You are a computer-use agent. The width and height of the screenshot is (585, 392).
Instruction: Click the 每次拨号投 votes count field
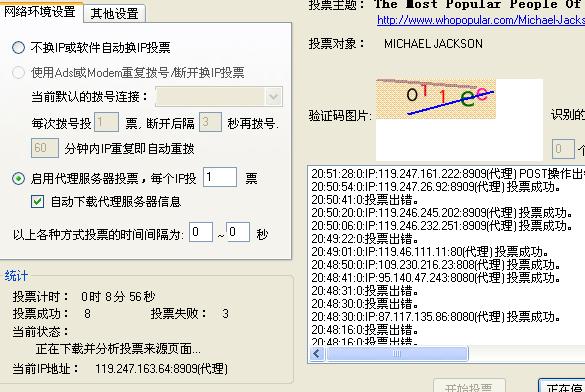106,122
